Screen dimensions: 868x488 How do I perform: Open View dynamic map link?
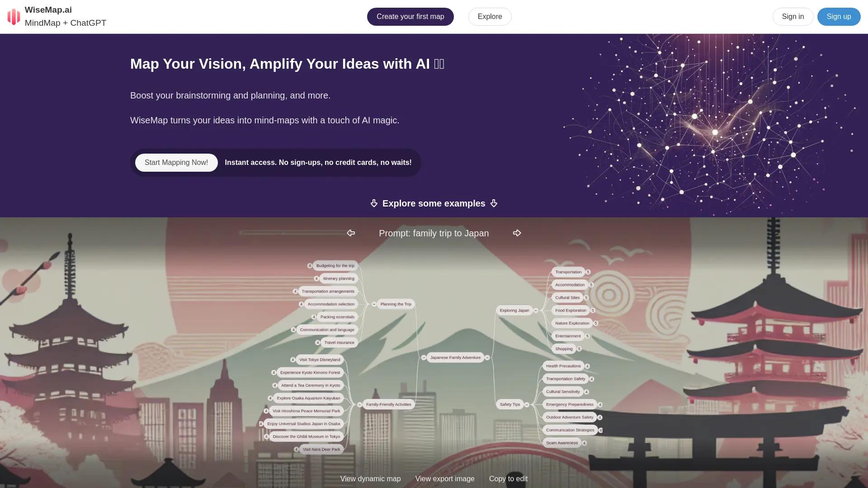pyautogui.click(x=370, y=479)
